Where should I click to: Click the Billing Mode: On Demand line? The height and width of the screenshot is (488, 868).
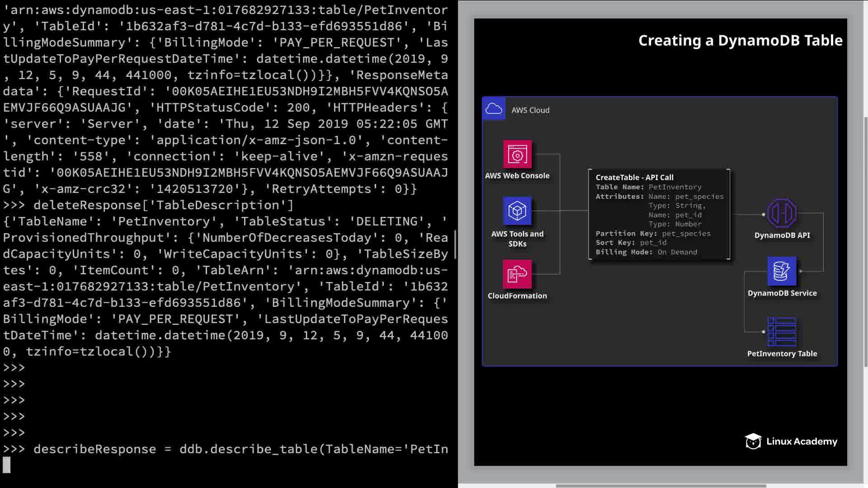click(646, 252)
